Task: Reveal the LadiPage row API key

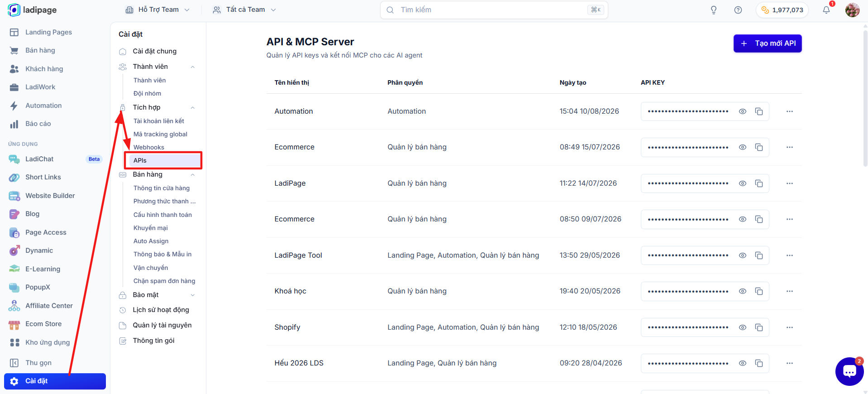Action: (x=743, y=183)
